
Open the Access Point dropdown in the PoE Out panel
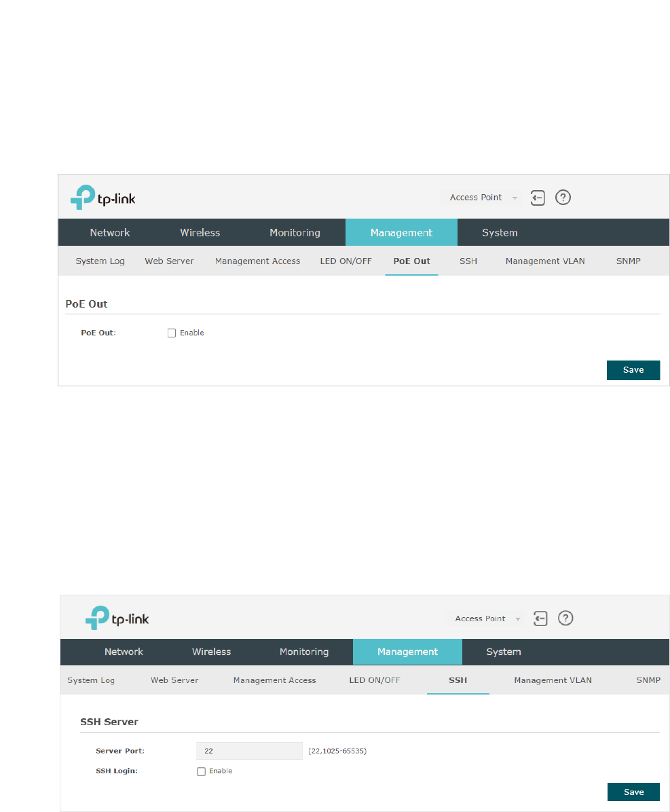(482, 198)
